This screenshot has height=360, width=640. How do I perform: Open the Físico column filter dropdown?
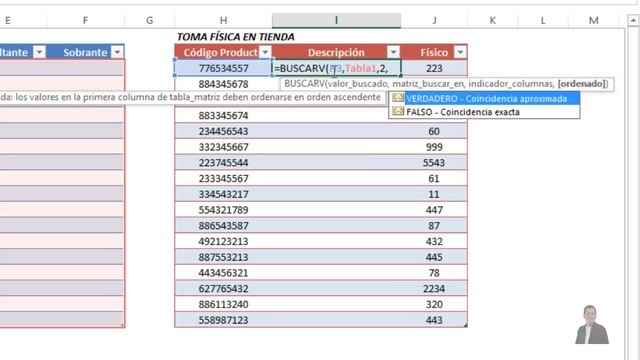click(460, 52)
